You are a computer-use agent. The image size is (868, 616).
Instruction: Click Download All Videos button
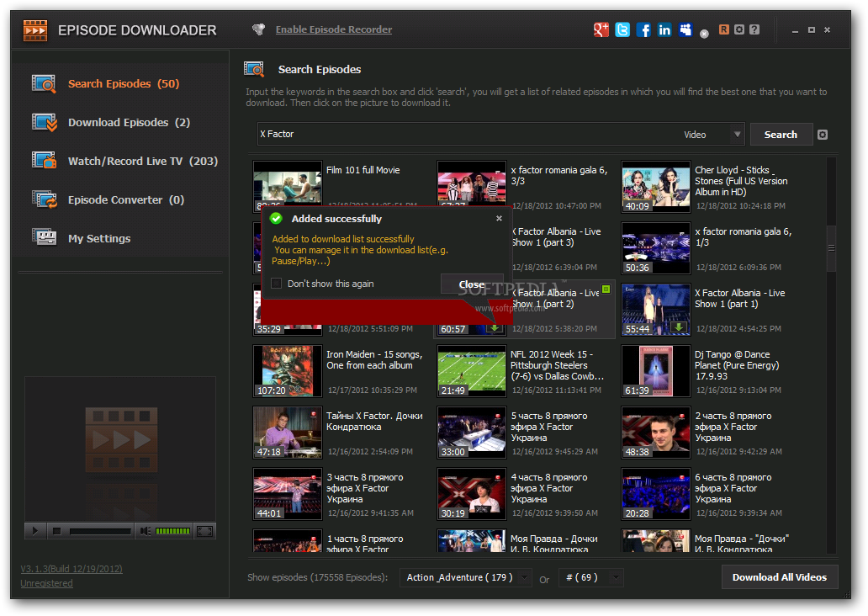click(780, 577)
